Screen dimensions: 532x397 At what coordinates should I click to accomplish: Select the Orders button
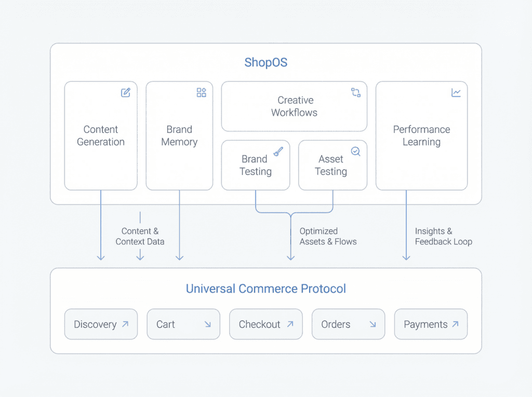[x=349, y=324]
